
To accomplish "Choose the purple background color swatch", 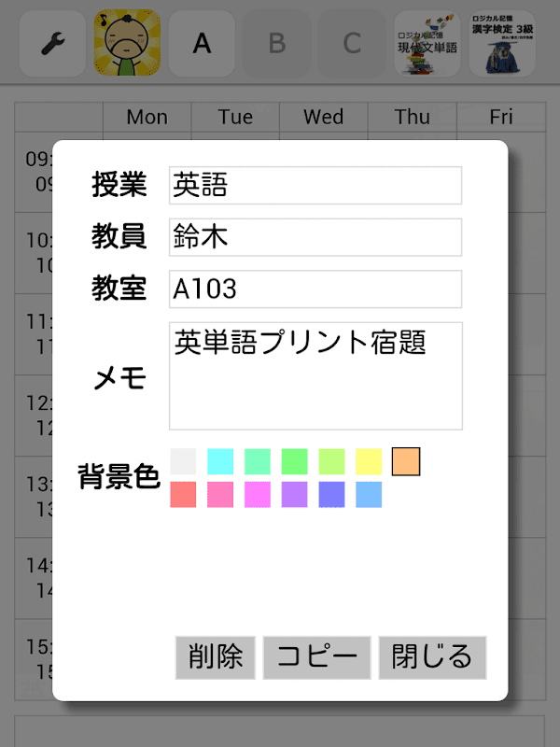I will click(295, 495).
